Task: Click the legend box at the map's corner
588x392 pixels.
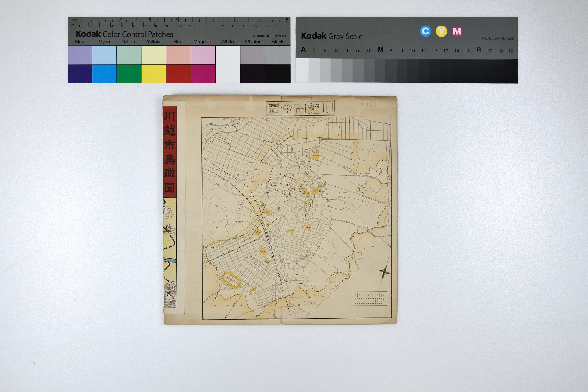Action: click(370, 298)
